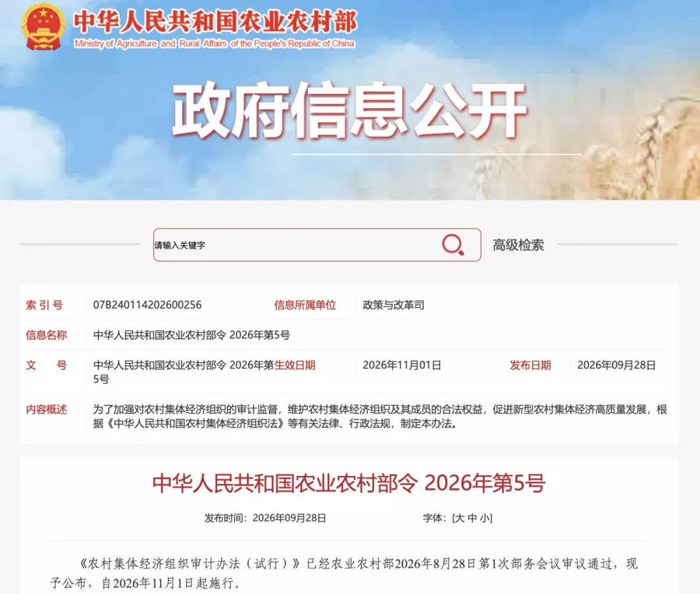Click the keyword search input field

click(x=317, y=244)
